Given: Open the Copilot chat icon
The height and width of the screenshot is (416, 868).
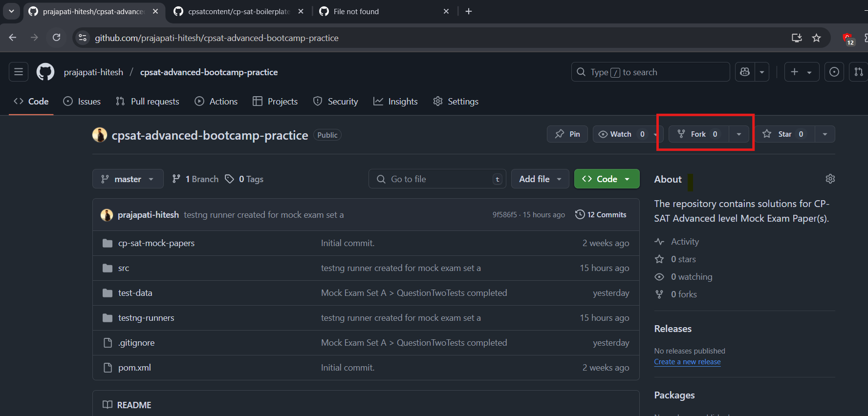Looking at the screenshot, I should tap(745, 72).
